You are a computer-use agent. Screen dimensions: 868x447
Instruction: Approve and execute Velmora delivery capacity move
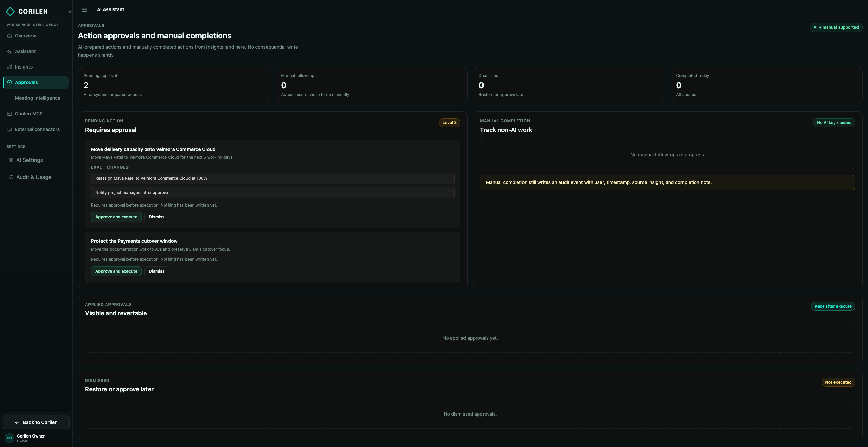(x=116, y=217)
